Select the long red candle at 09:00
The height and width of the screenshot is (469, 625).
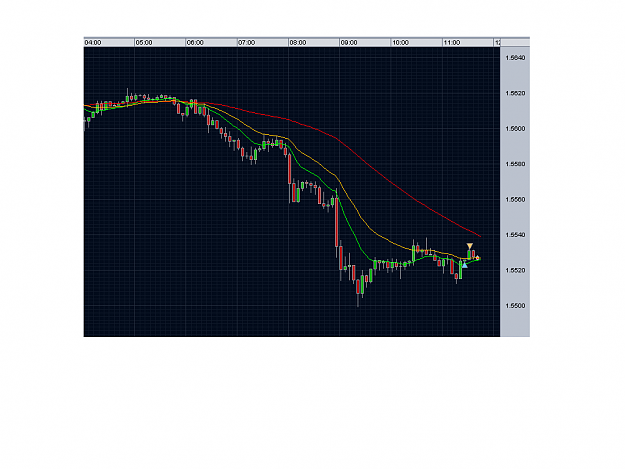(337, 222)
